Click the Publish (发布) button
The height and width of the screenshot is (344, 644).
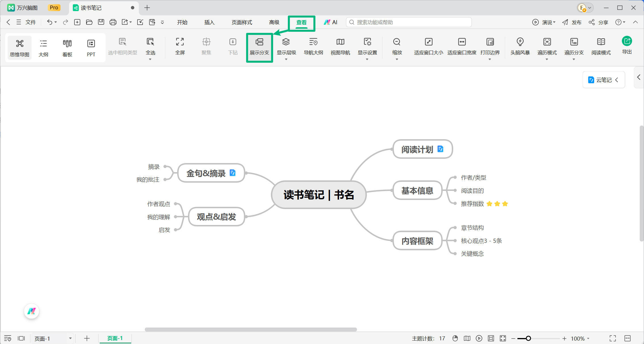572,22
